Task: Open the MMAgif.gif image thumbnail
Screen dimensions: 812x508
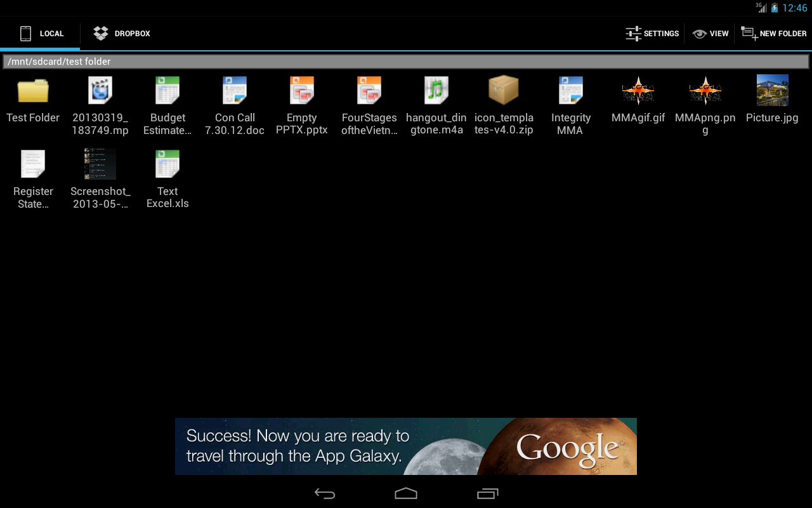Action: [x=638, y=90]
